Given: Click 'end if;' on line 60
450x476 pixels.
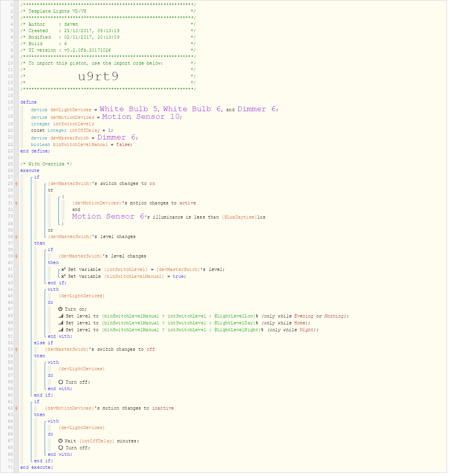Looking at the screenshot, I should click(44, 395).
